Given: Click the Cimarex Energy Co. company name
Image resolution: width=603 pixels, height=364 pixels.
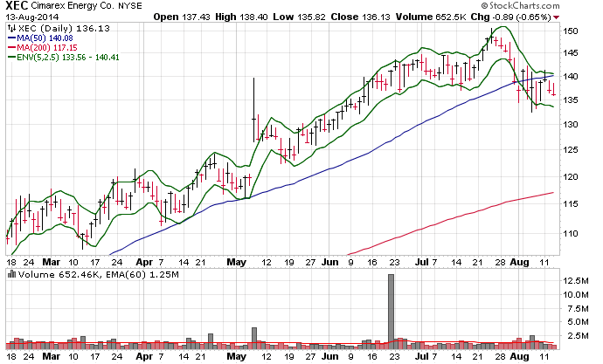Looking at the screenshot, I should tap(73, 6).
